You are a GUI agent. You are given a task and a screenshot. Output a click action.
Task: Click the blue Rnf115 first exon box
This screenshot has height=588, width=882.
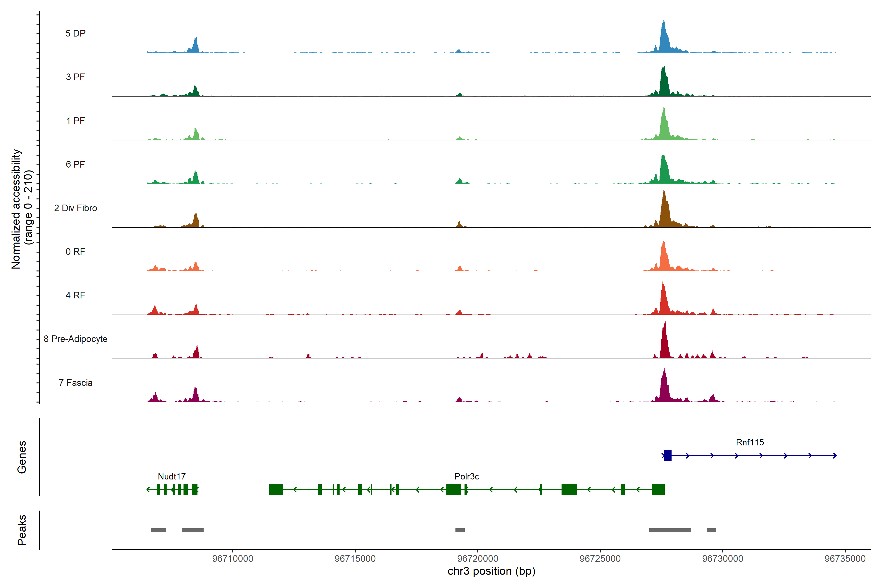pos(667,455)
